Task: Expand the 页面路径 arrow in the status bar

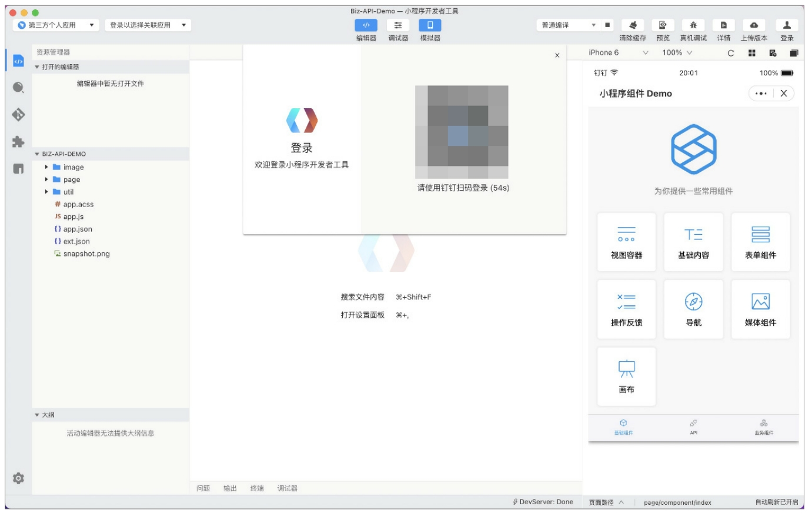Action: (x=621, y=502)
